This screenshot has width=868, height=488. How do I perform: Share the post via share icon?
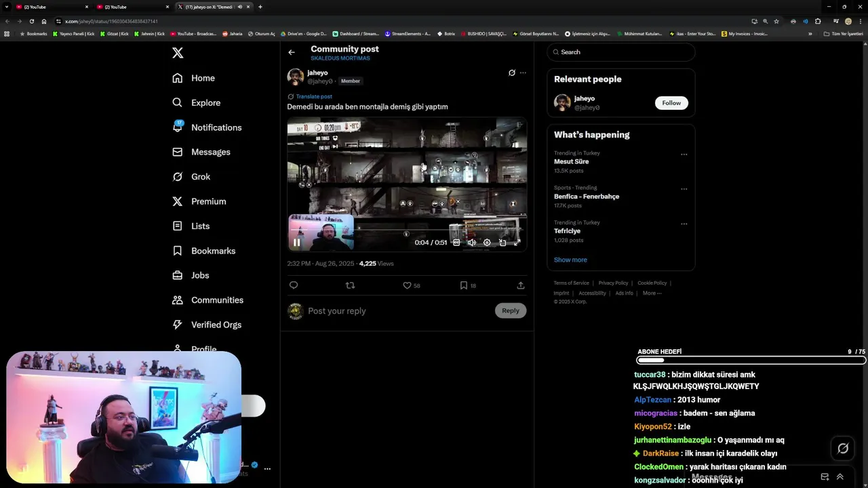521,285
